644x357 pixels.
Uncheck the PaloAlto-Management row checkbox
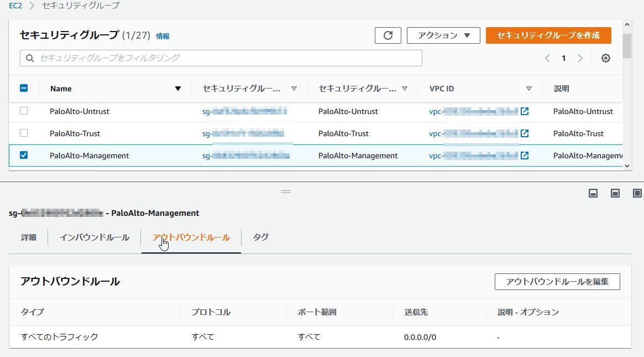[24, 155]
